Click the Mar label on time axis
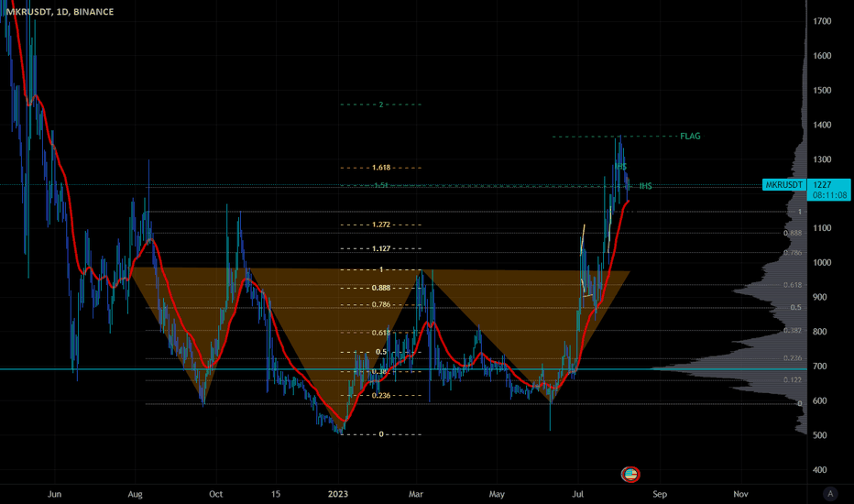Screen dimensions: 854x504 (x=416, y=494)
